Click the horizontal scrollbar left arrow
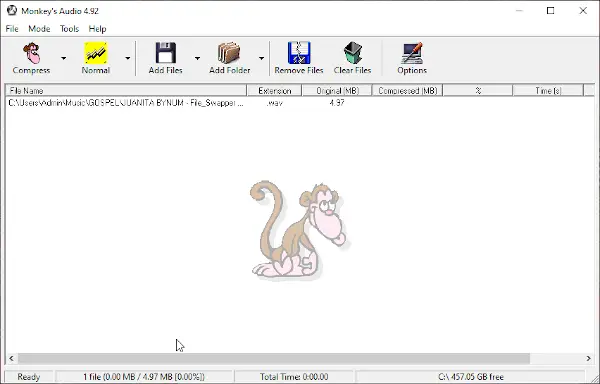The width and height of the screenshot is (600, 384). [11, 358]
